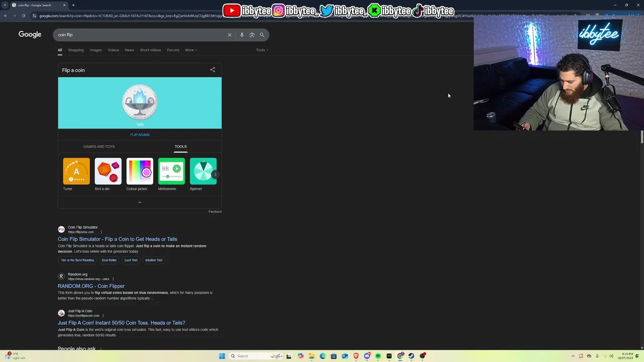Viewport: 644px width, 362px height.
Task: Reload the page in Chrome
Action: (x=24, y=16)
